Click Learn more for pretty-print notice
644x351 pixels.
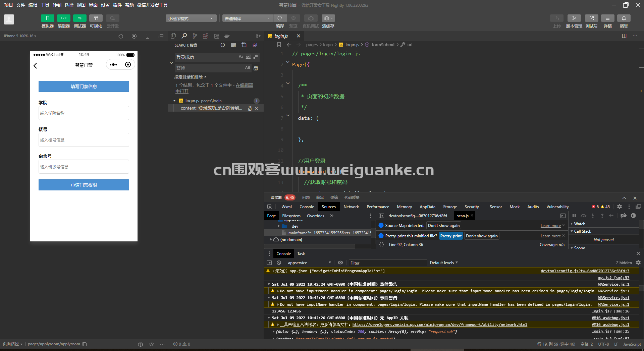pyautogui.click(x=550, y=236)
